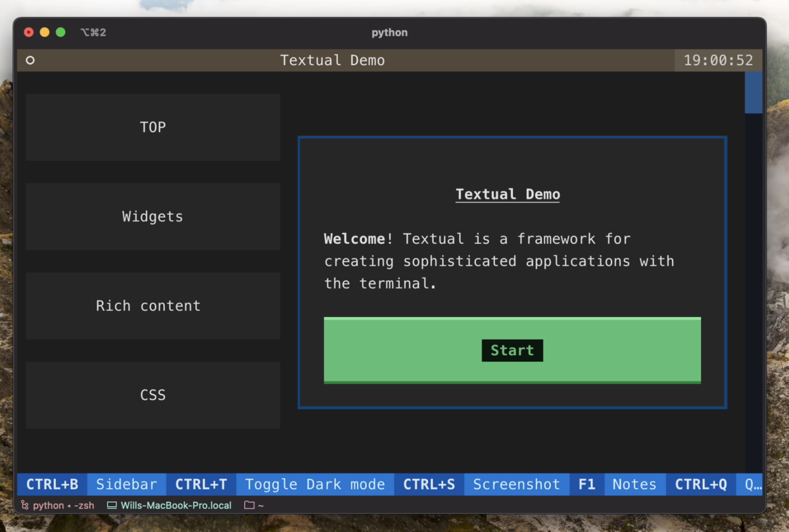Click the git branch icon in status bar

pos(25,506)
